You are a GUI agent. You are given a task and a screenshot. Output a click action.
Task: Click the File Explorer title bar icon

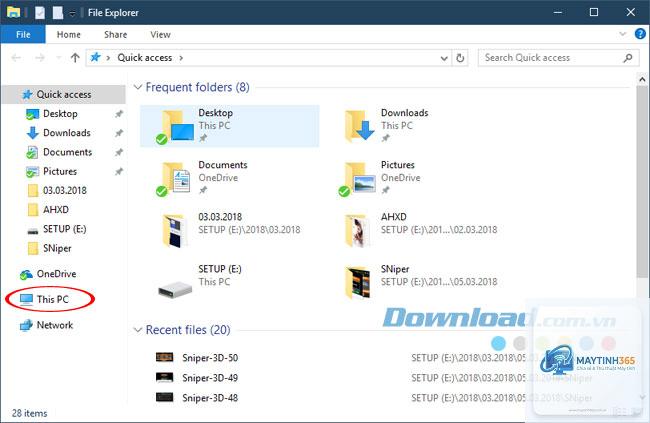(x=14, y=12)
